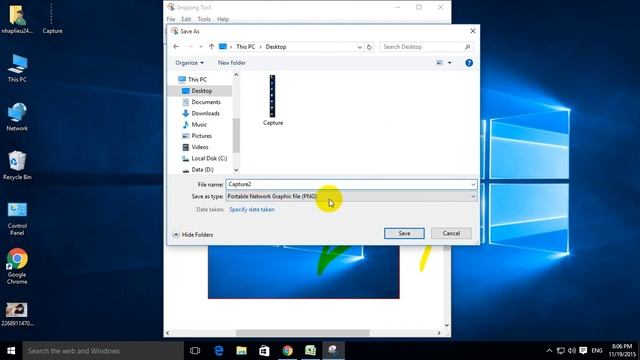Select the Capture file thumbnail
Viewport: 640px width, 360px height.
point(273,100)
